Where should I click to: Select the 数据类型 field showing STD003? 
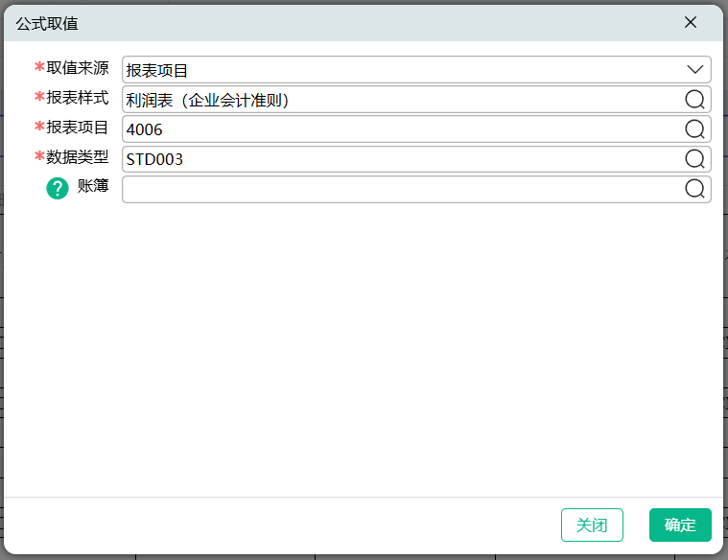pyautogui.click(x=403, y=159)
